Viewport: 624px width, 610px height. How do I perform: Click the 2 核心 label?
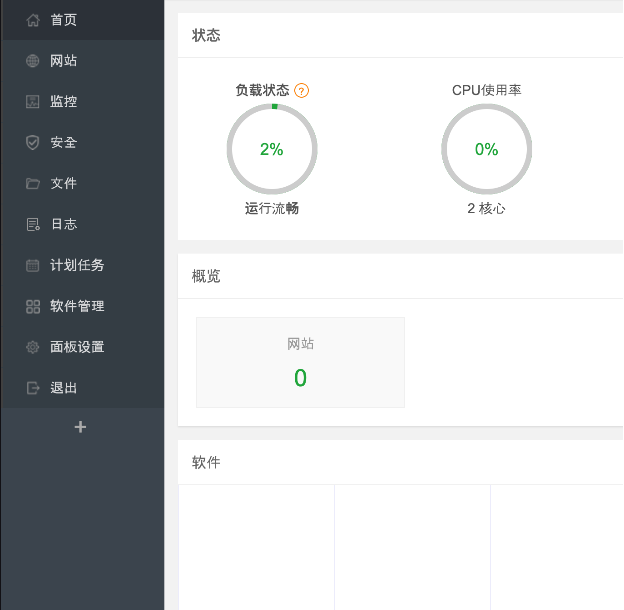pos(486,209)
